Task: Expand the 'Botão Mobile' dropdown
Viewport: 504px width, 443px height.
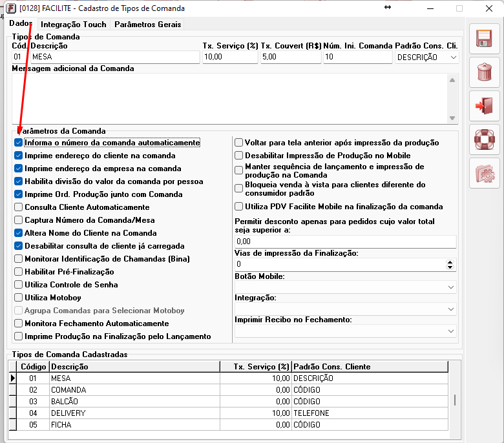Action: pyautogui.click(x=450, y=287)
